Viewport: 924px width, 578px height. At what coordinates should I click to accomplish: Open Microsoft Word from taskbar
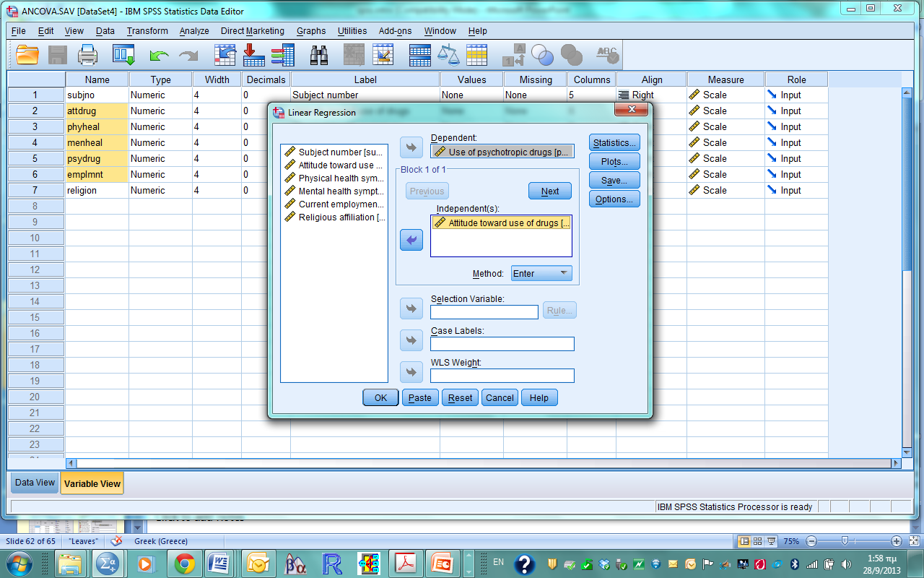pos(218,564)
